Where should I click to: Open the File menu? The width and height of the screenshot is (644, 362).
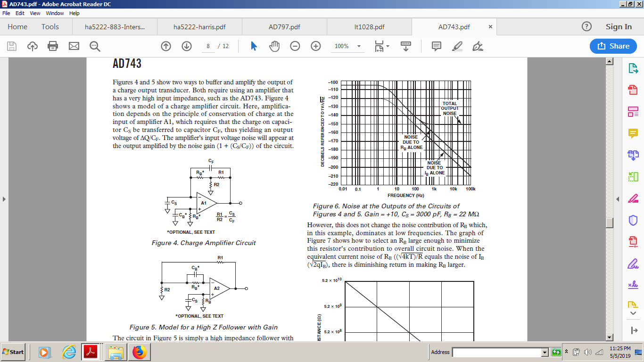6,13
